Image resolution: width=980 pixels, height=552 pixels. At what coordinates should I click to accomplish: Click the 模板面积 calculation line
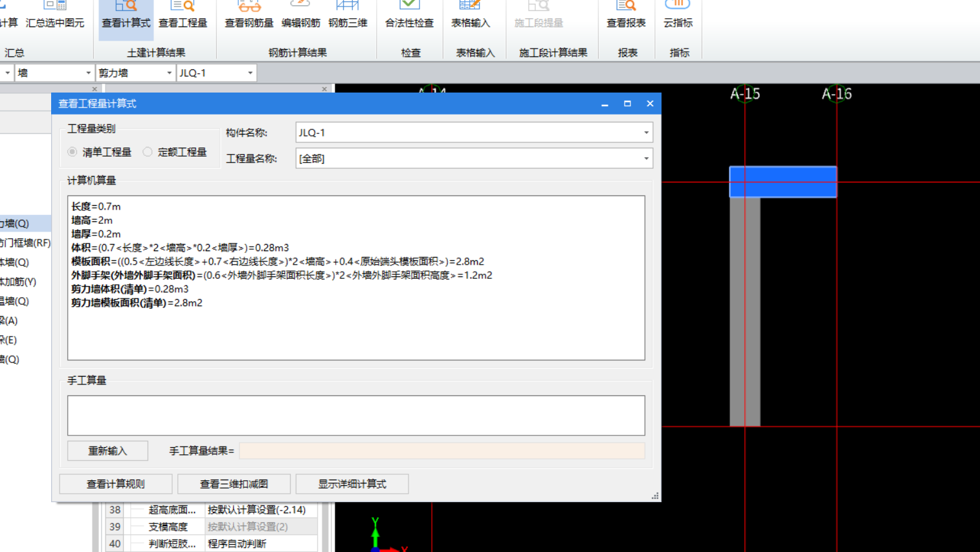[278, 261]
